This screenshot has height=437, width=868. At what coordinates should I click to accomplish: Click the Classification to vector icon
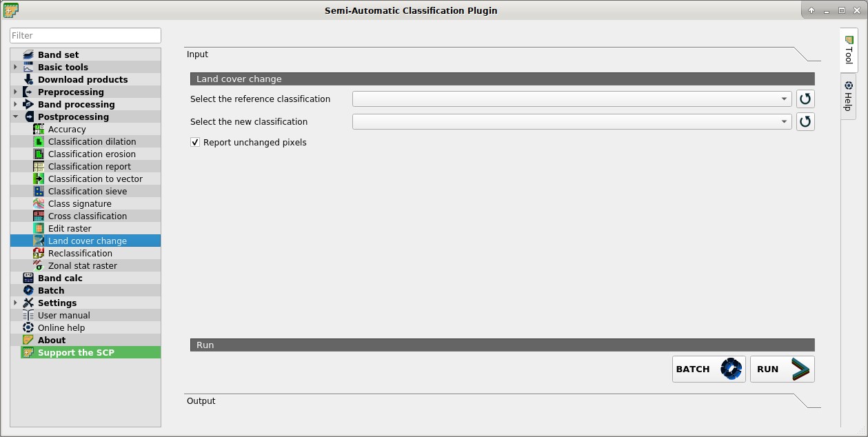pyautogui.click(x=39, y=179)
